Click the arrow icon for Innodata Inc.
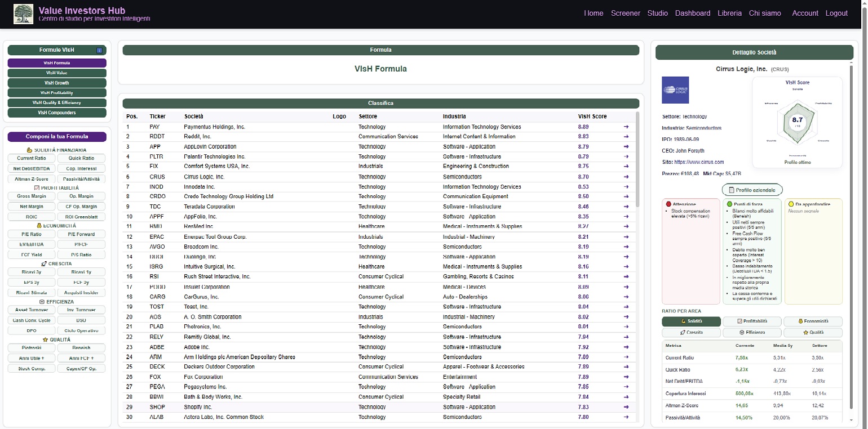 tap(626, 187)
